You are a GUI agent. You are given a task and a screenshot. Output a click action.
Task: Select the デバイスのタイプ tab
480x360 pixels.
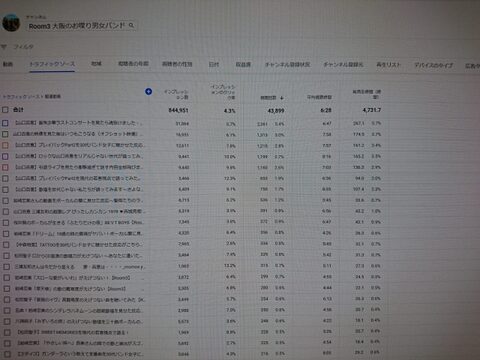[433, 65]
